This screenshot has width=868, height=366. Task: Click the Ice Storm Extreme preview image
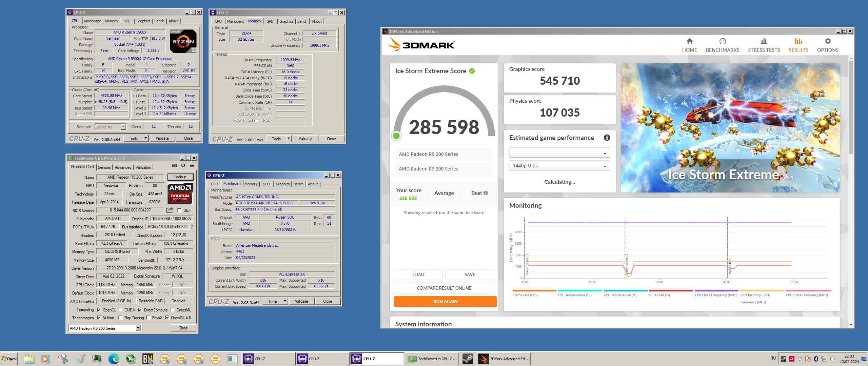click(x=730, y=128)
